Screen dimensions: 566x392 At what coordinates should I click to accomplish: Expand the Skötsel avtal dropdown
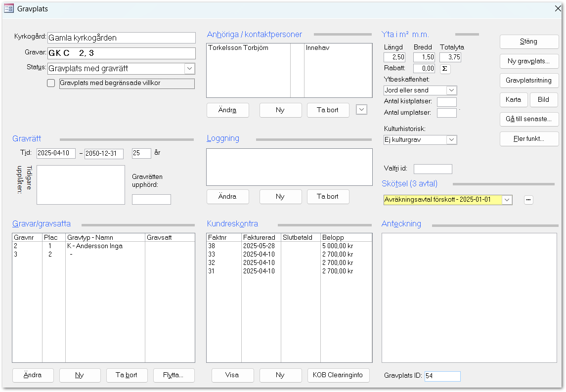(507, 200)
